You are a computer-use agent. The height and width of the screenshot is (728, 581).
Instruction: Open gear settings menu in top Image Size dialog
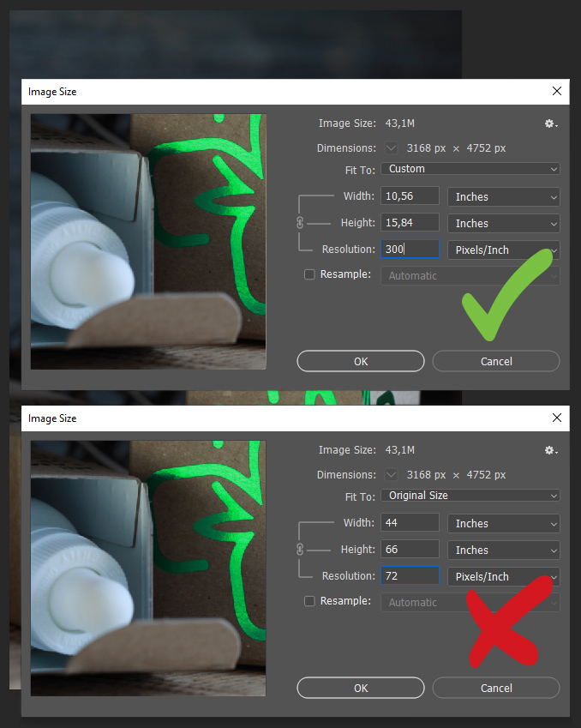[x=551, y=123]
